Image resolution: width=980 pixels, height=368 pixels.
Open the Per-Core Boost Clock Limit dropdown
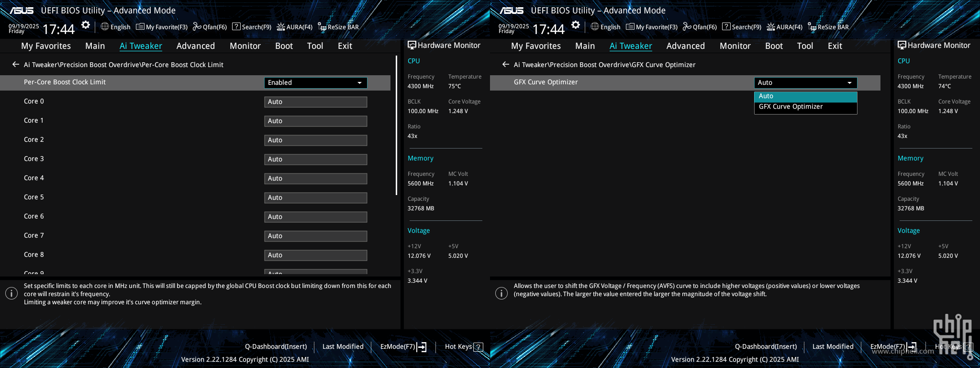coord(316,82)
